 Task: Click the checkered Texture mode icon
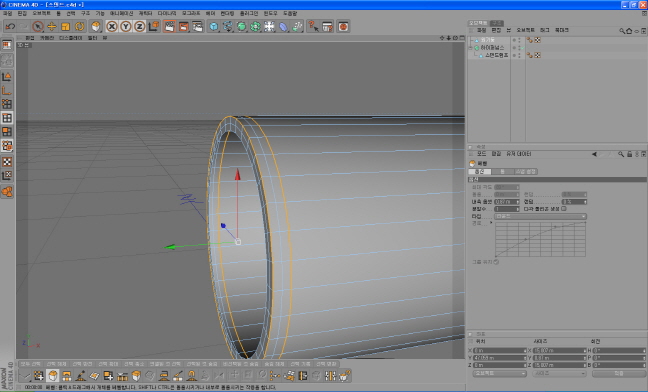click(x=7, y=162)
